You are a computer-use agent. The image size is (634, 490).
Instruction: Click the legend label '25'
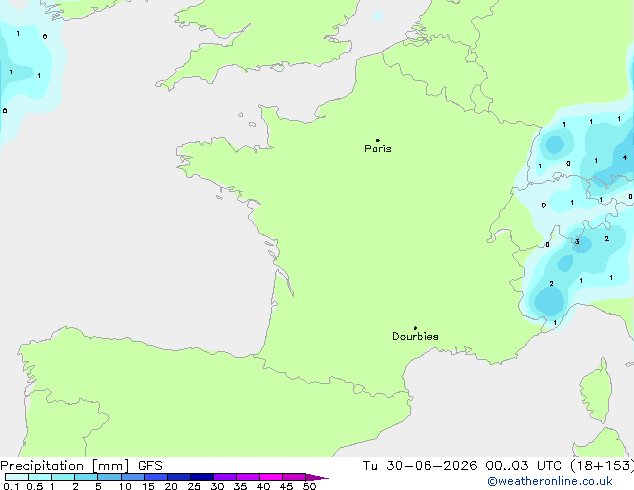point(194,486)
